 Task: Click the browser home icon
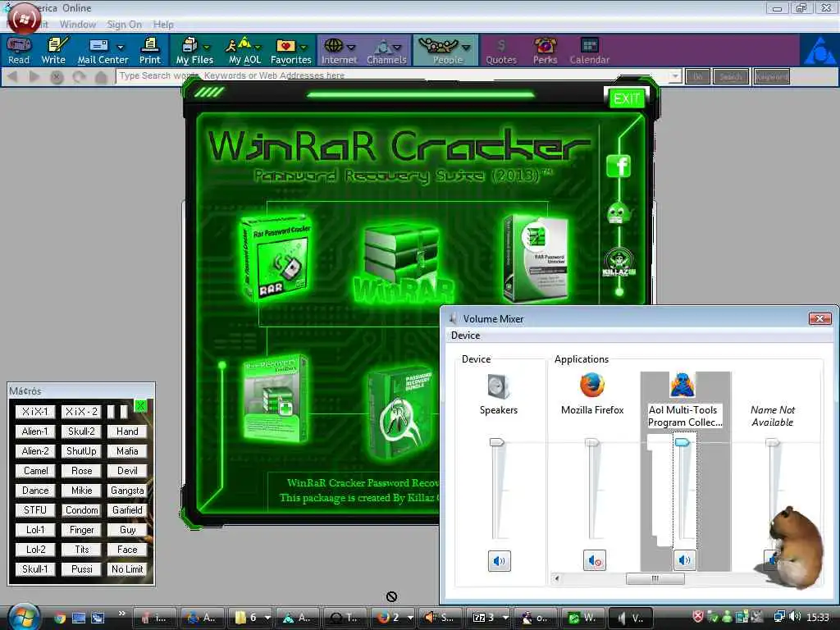click(x=101, y=77)
